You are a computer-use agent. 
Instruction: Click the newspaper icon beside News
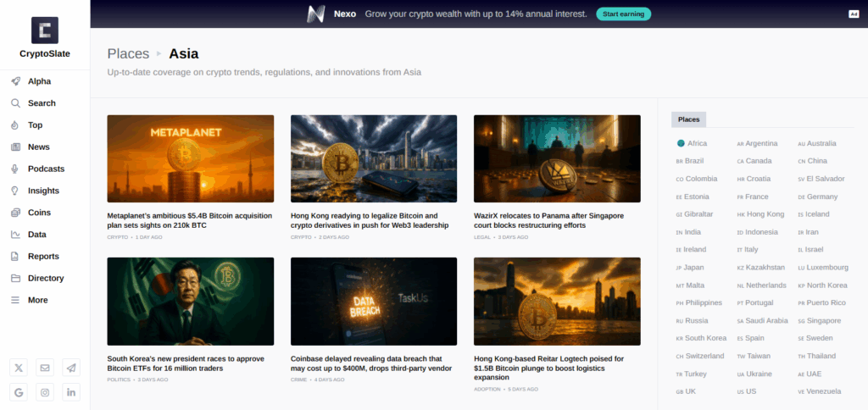[16, 147]
